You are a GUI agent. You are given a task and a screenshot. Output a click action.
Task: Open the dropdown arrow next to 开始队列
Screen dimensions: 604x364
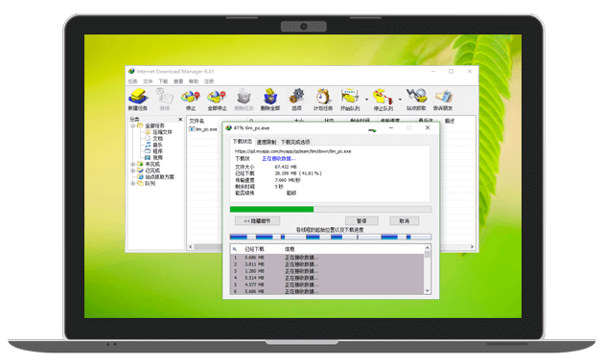(366, 100)
